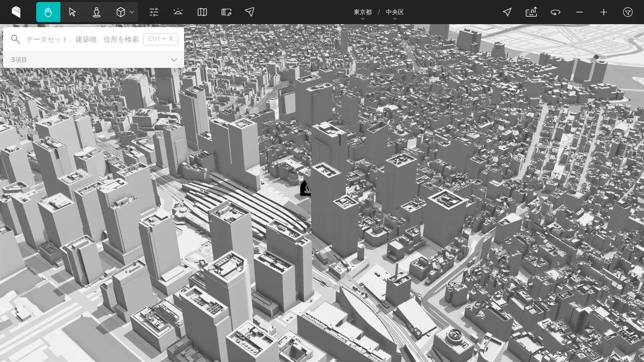This screenshot has height=362, width=644.
Task: Open the sketch annotation tool
Action: (226, 12)
